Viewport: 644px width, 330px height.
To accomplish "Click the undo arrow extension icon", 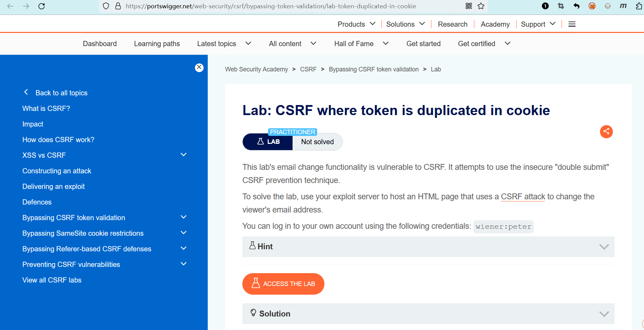I will coord(576,6).
